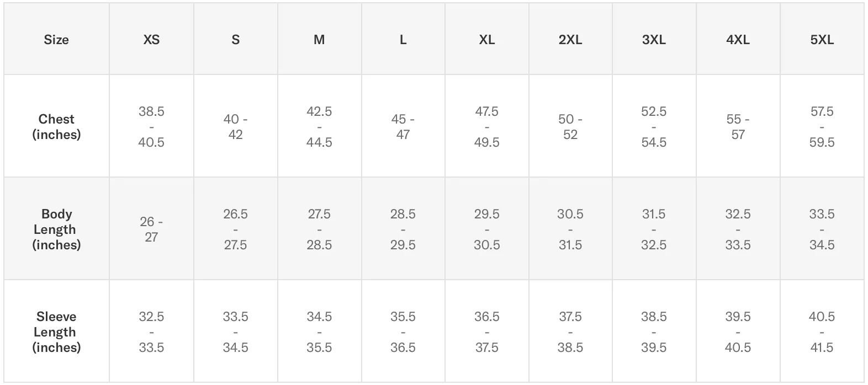Click the Body Length (inches) row label

click(56, 229)
